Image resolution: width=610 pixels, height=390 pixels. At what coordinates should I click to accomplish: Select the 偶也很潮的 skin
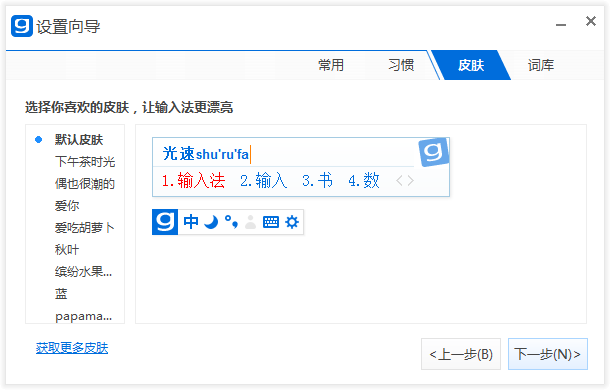tap(85, 184)
